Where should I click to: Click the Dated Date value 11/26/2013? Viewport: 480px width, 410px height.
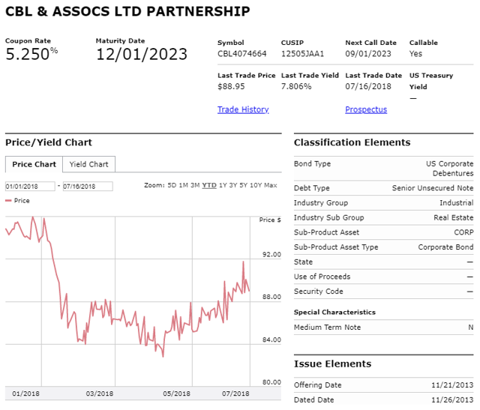tap(452, 400)
